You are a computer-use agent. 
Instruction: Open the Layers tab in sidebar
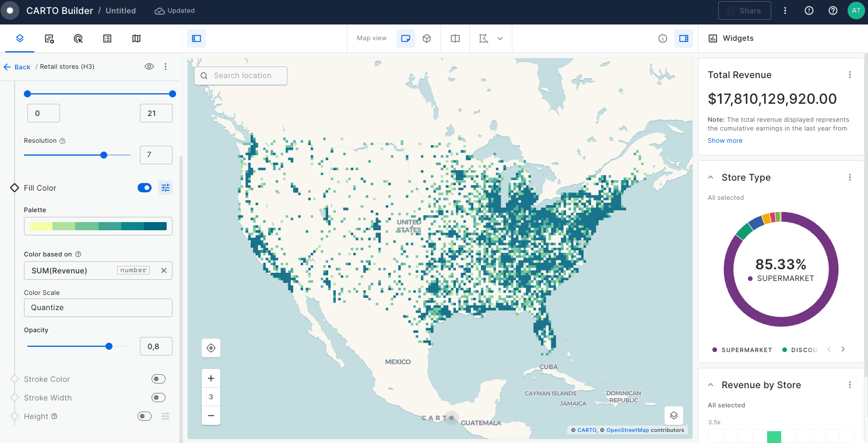(19, 38)
